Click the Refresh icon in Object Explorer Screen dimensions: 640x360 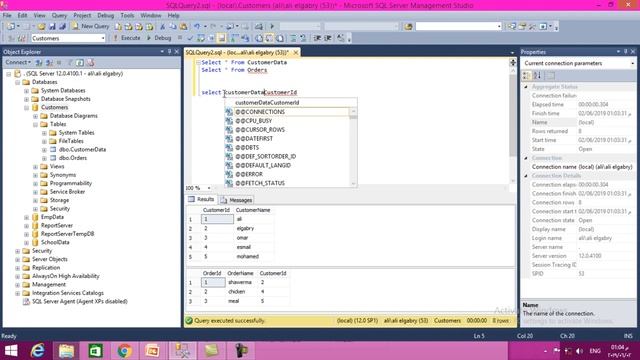click(x=80, y=62)
